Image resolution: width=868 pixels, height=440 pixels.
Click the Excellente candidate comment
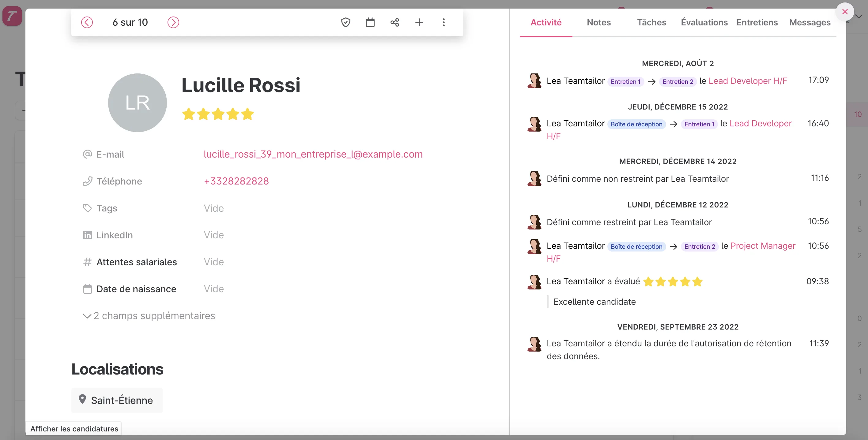pos(594,302)
